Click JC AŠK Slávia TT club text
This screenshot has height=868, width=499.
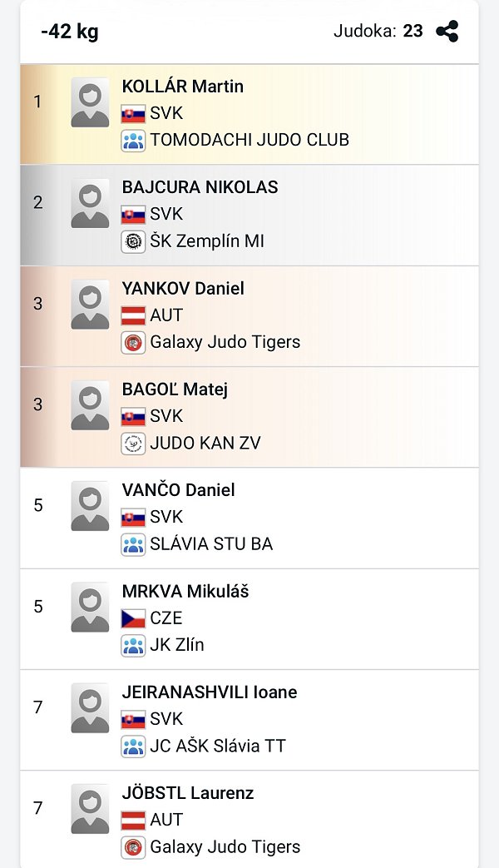pos(218,746)
